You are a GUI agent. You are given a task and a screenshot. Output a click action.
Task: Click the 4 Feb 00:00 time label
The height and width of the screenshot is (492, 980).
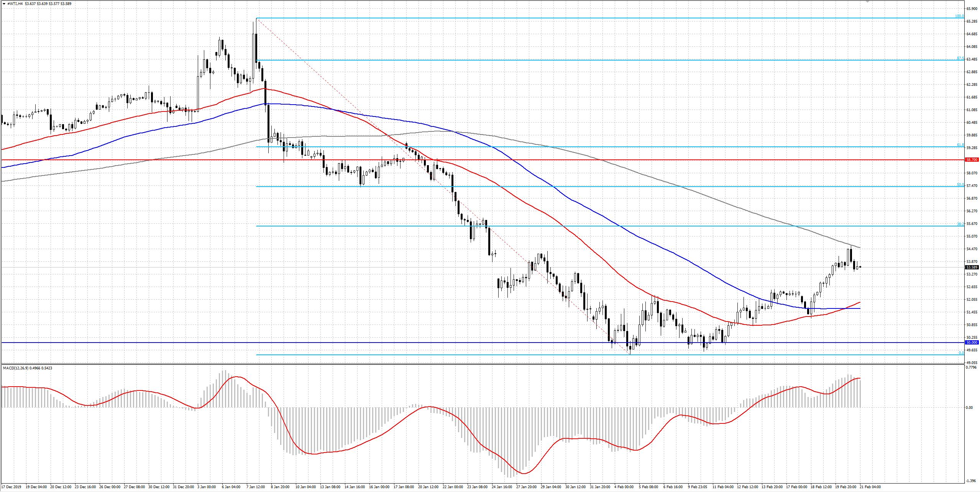point(624,487)
